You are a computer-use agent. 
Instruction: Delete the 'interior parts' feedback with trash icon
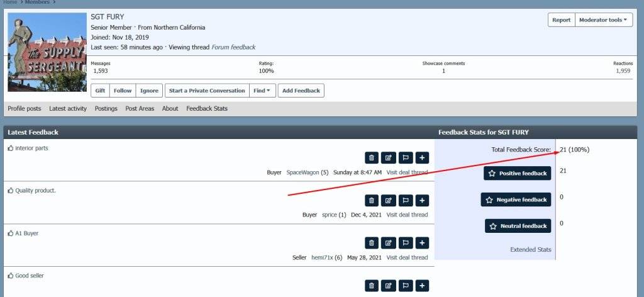click(372, 158)
